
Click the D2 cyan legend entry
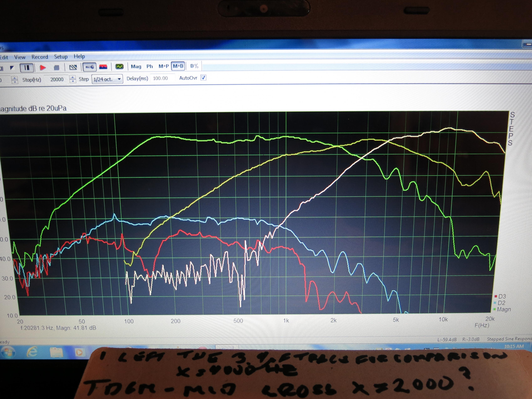500,303
